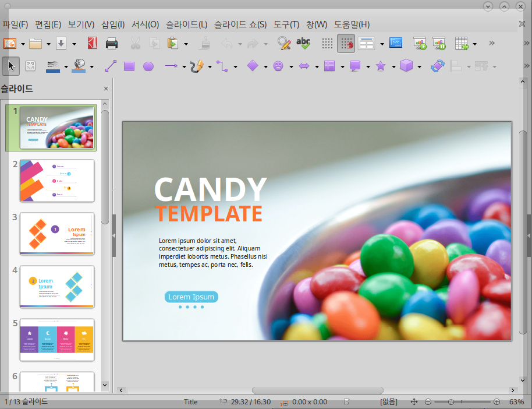The image size is (532, 409).
Task: Show more standard toolbar items chevron
Action: (492, 43)
